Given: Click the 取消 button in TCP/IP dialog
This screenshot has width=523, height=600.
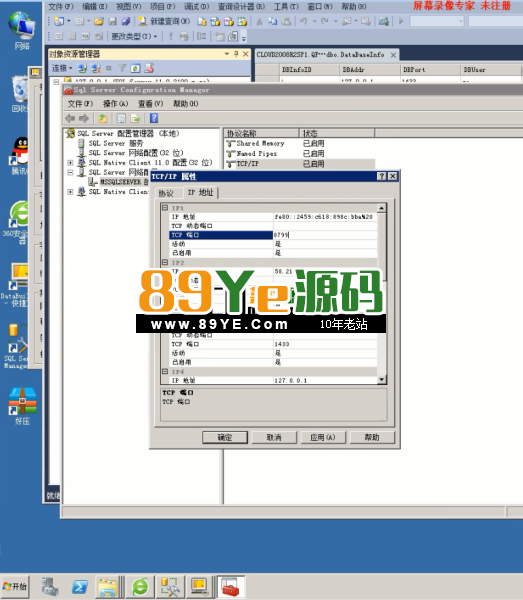Looking at the screenshot, I should pos(274,437).
